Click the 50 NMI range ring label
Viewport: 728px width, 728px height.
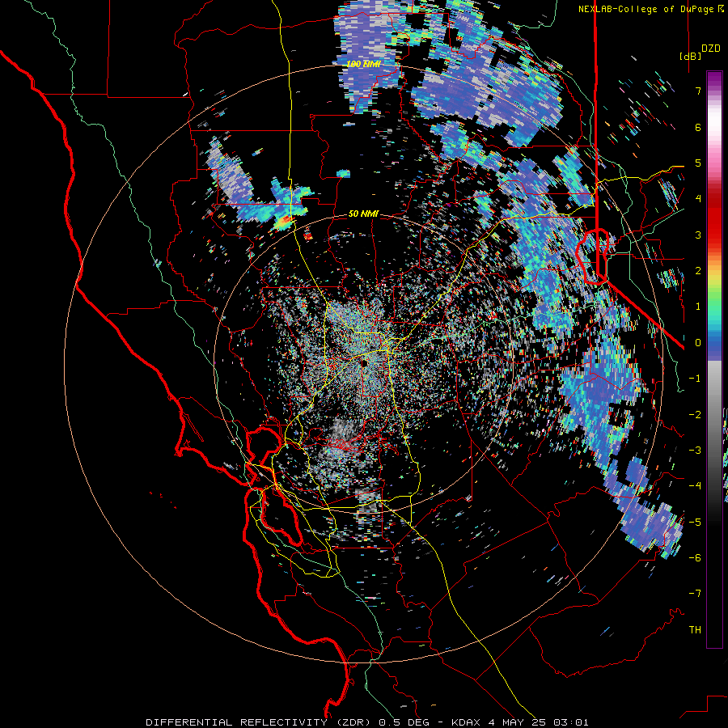click(x=363, y=214)
